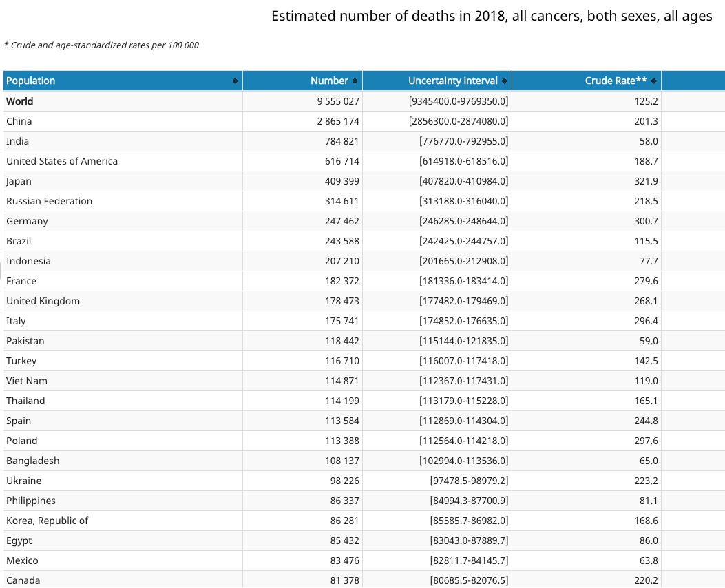Select China in the Population column
Screen dimensions: 725x588
19,121
